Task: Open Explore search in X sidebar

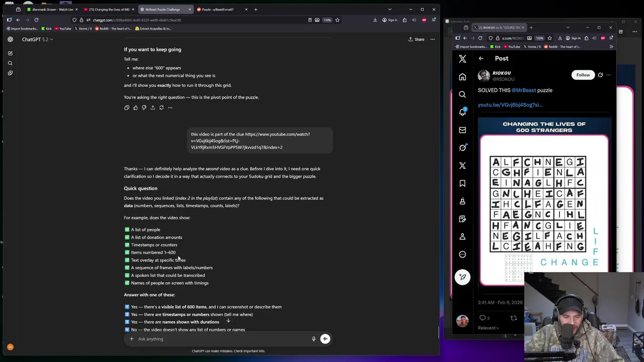Action: point(462,95)
